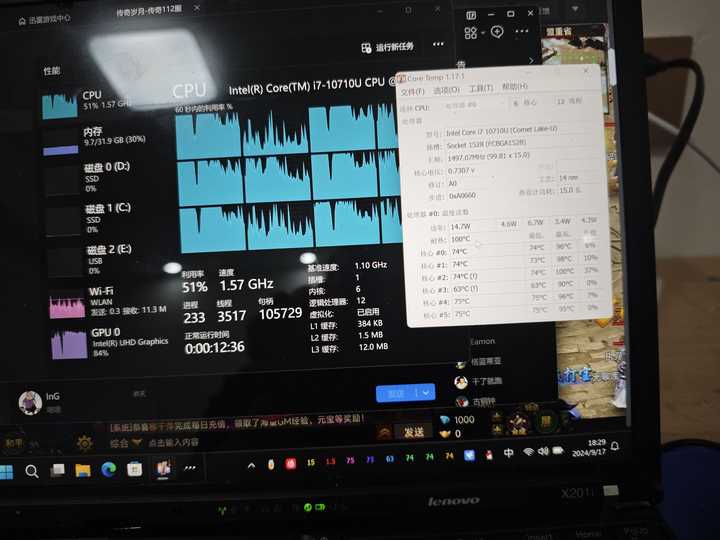The image size is (720, 540).
Task: Close the 传奇岁月 tab
Action: (197, 8)
